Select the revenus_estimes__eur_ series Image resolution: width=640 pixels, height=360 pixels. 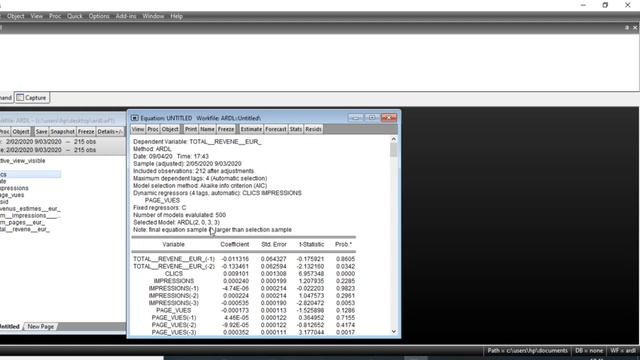point(30,209)
